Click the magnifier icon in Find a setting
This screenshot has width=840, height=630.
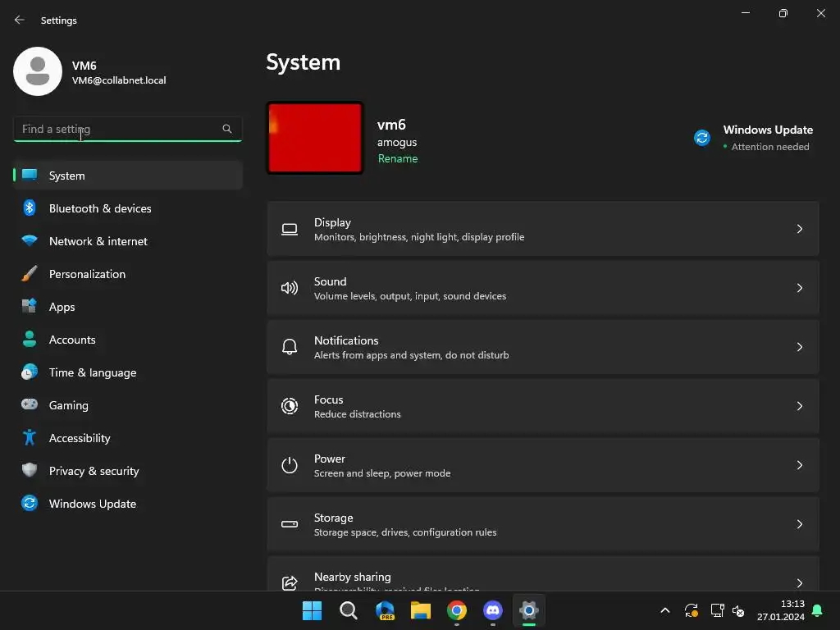pyautogui.click(x=227, y=129)
